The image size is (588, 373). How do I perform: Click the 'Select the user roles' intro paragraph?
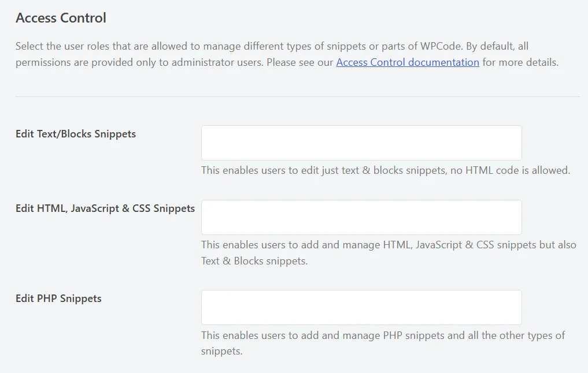click(x=287, y=54)
